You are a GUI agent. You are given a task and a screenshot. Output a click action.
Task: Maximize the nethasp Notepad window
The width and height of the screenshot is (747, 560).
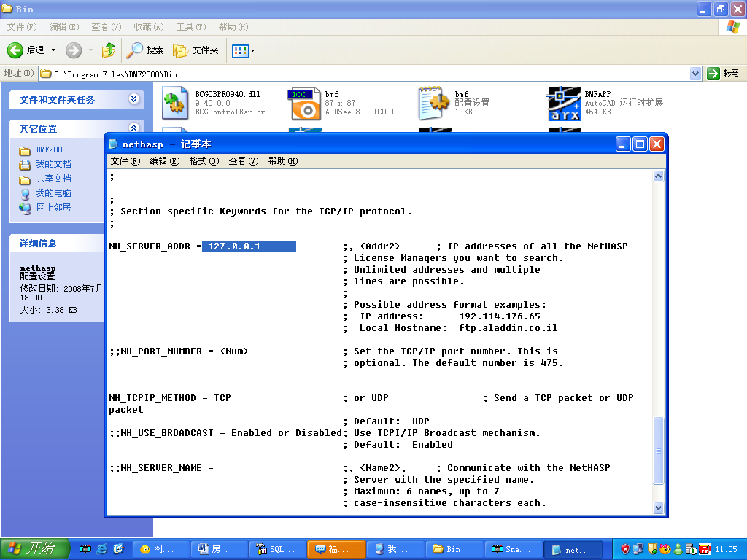(640, 144)
